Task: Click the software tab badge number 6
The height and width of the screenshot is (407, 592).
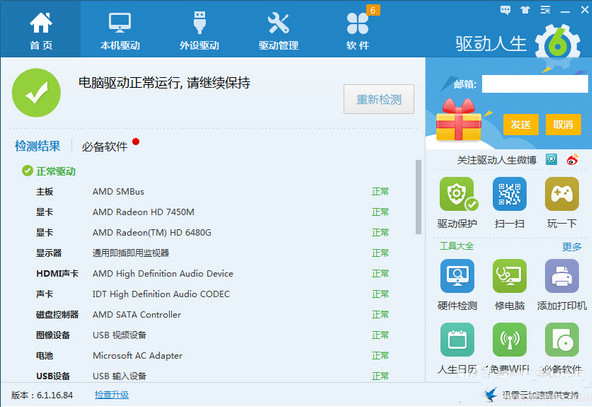Action: (x=373, y=10)
